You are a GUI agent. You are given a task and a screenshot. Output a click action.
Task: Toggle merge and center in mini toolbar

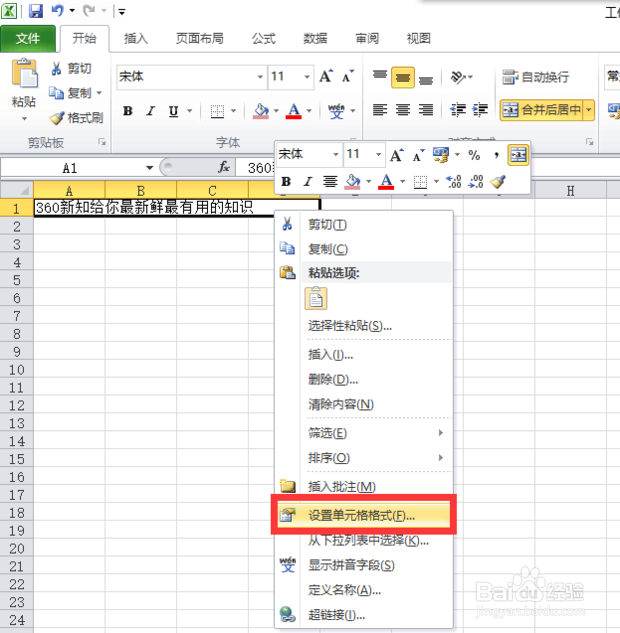point(518,155)
